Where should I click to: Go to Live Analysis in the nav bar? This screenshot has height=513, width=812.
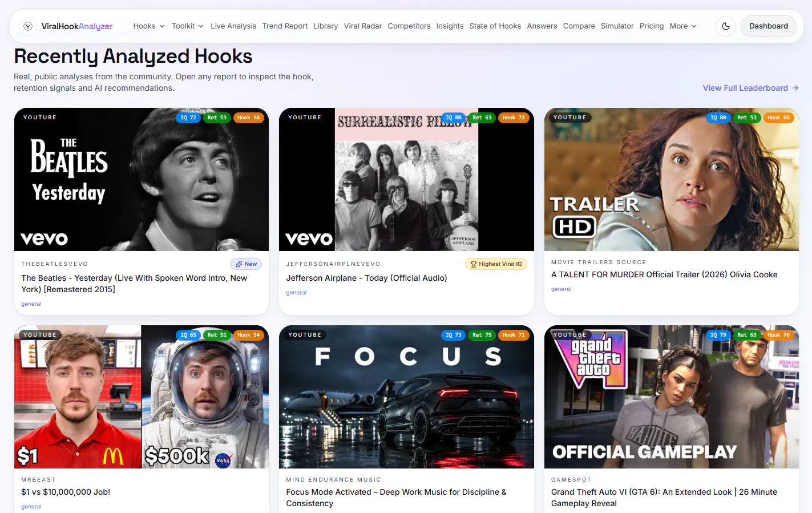[233, 26]
